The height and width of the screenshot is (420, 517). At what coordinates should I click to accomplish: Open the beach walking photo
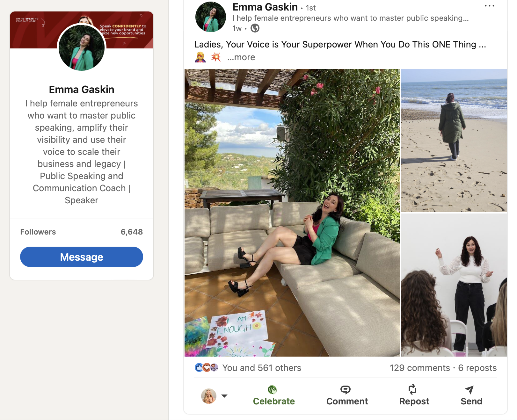454,141
